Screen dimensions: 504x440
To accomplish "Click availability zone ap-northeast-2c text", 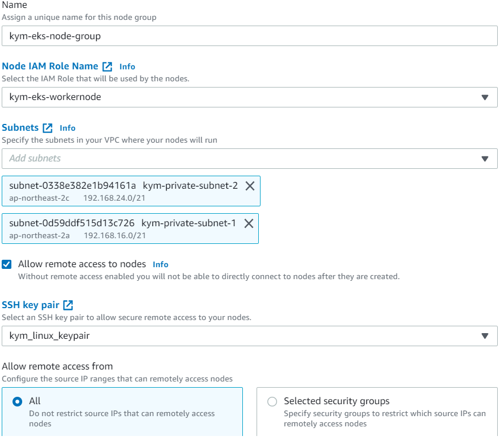I will coord(39,198).
